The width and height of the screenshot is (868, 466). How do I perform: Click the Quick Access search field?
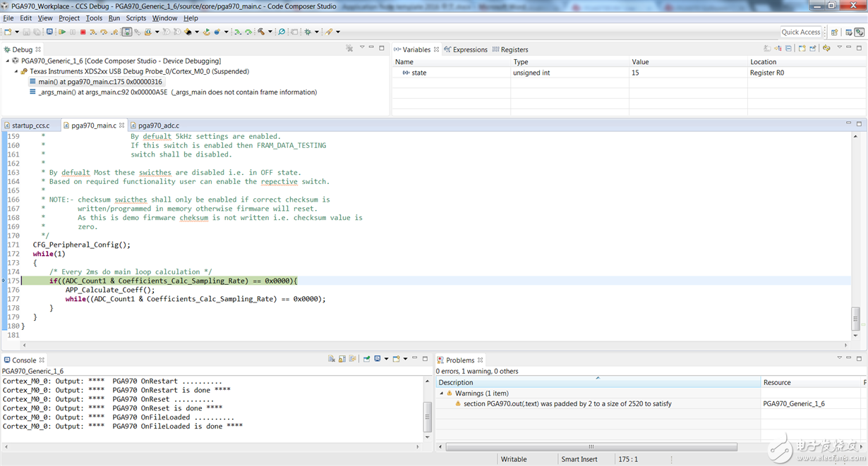(801, 32)
